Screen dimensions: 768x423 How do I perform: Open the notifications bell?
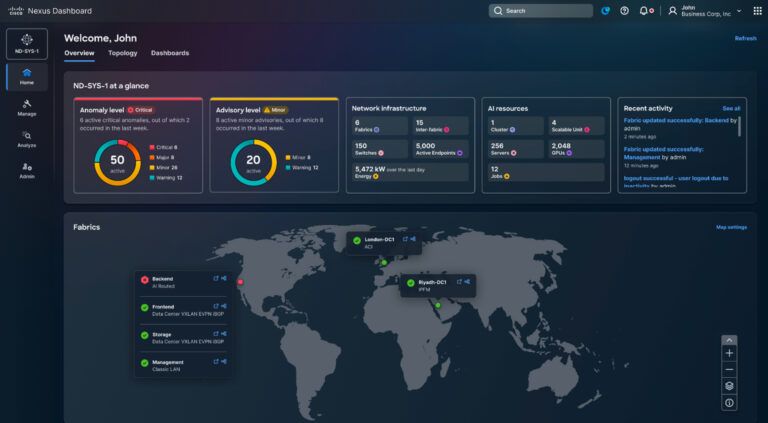tap(644, 11)
